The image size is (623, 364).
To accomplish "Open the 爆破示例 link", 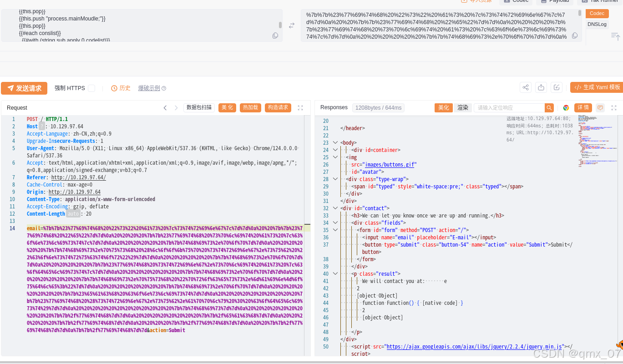I will (x=149, y=88).
